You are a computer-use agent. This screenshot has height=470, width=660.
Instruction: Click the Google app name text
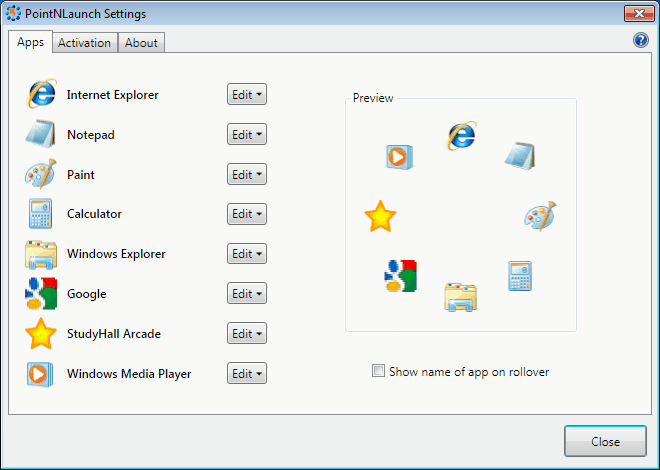(x=87, y=294)
